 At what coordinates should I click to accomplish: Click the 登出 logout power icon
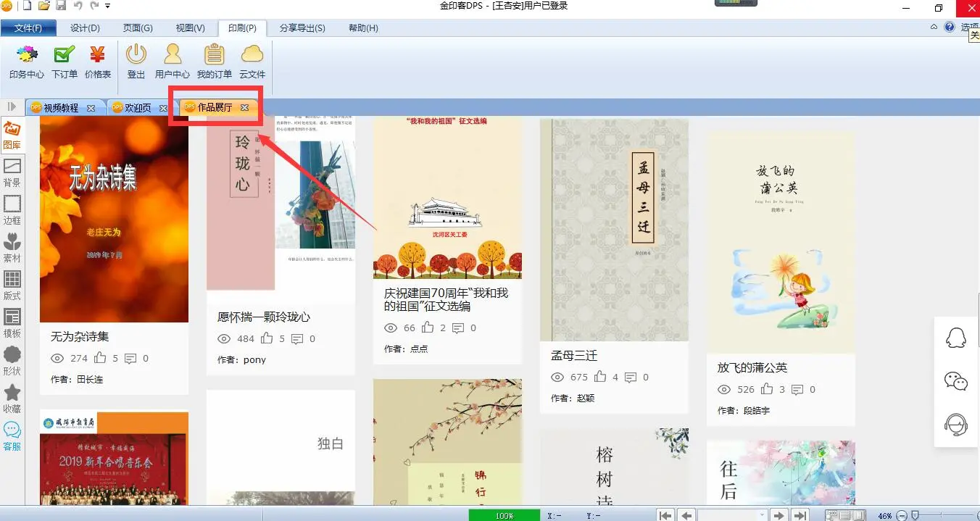tap(136, 62)
